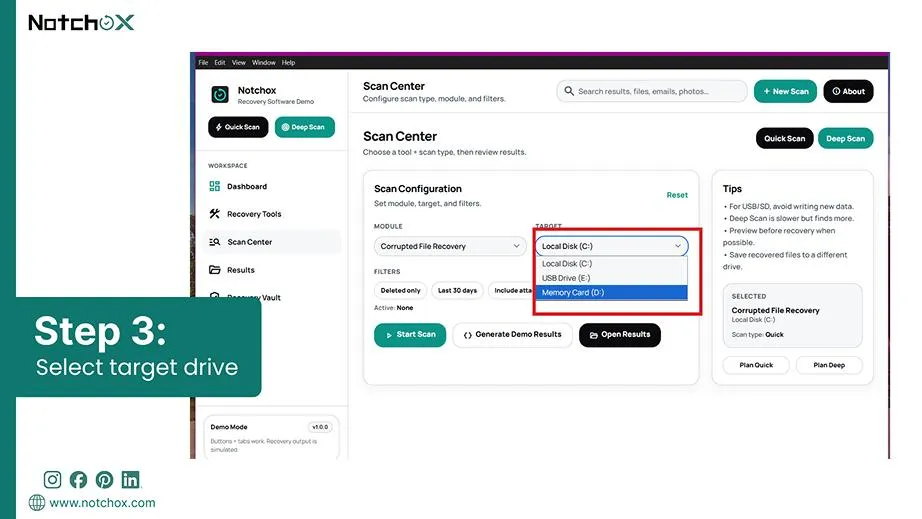The image size is (922, 519).
Task: Open LinkedIn icon in footer
Action: point(130,480)
